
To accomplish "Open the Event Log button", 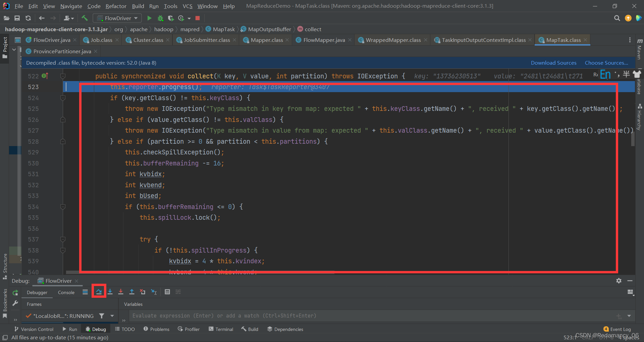I will [x=617, y=329].
